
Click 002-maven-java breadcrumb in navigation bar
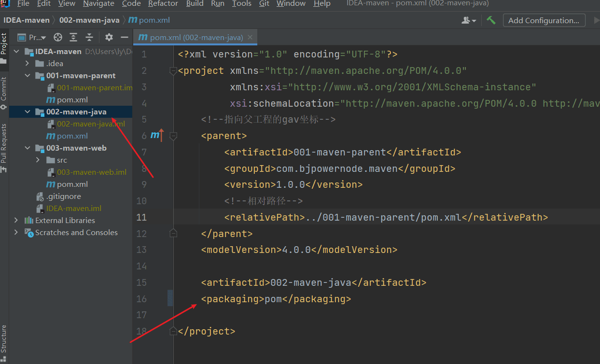tap(90, 20)
